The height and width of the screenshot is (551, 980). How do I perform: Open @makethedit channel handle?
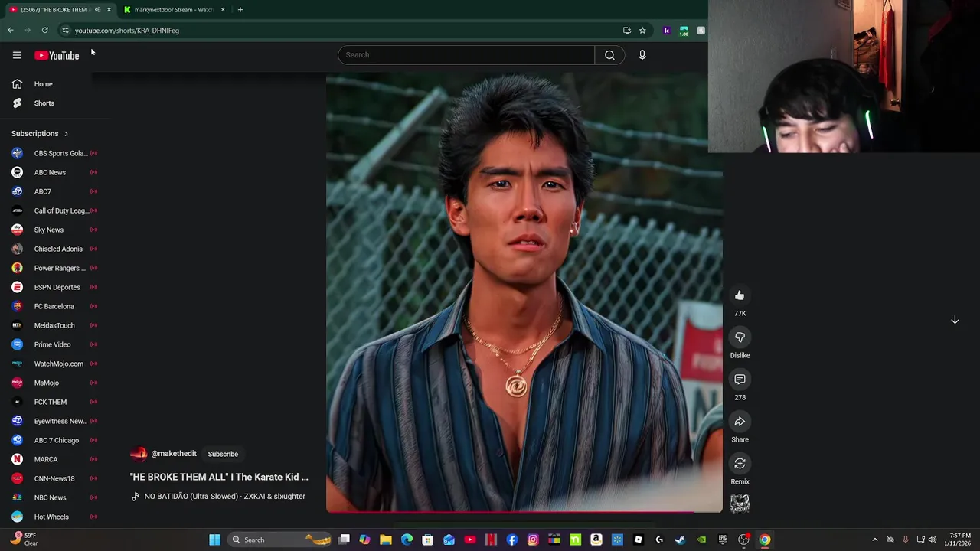point(174,454)
